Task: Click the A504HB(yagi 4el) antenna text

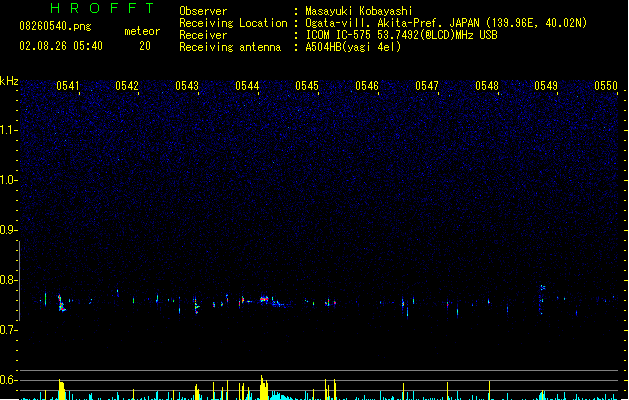Action: point(353,47)
